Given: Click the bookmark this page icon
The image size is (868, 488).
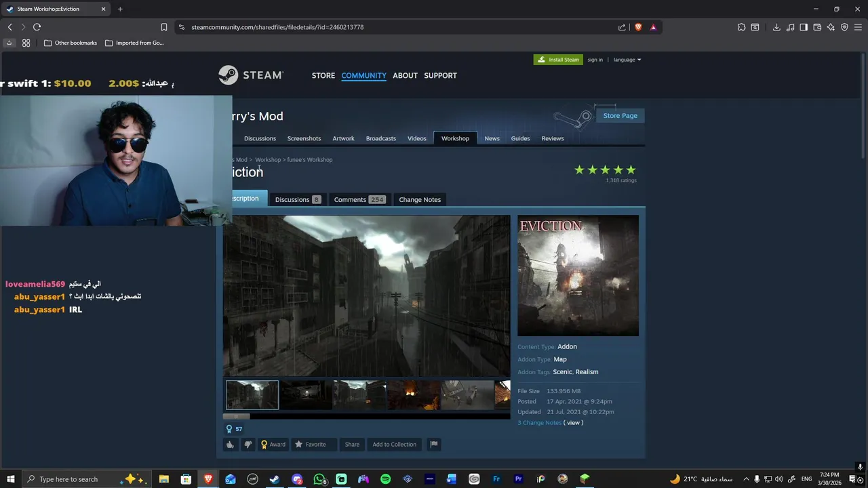Looking at the screenshot, I should pyautogui.click(x=163, y=27).
